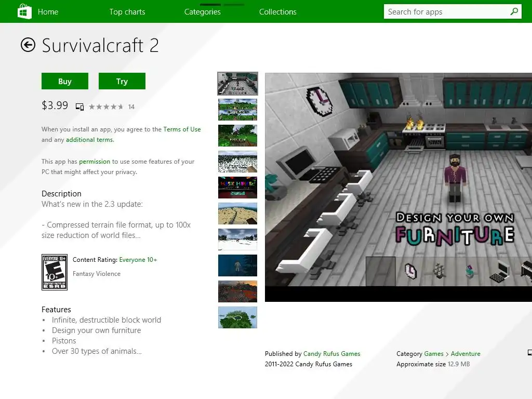Click the $3.99 price text
The height and width of the screenshot is (399, 532).
[x=55, y=105]
